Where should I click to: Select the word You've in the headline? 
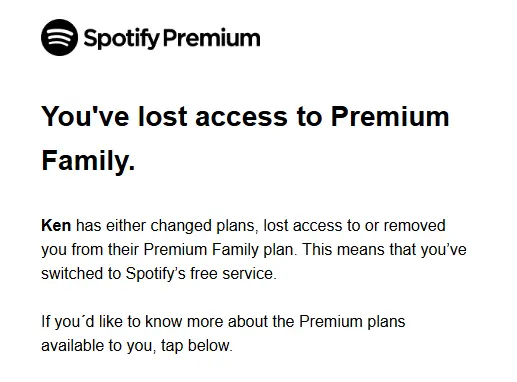pos(85,116)
